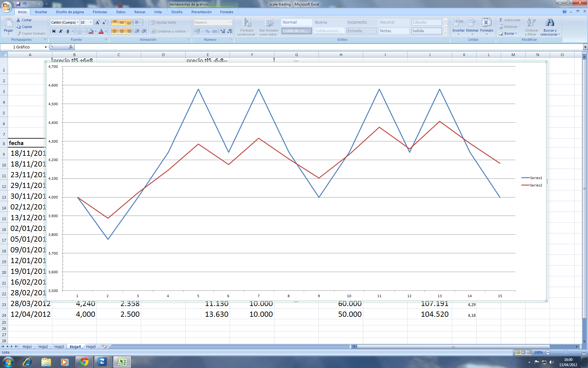This screenshot has width=588, height=368.
Task: Click the Formato condicional icon
Action: pyautogui.click(x=247, y=23)
